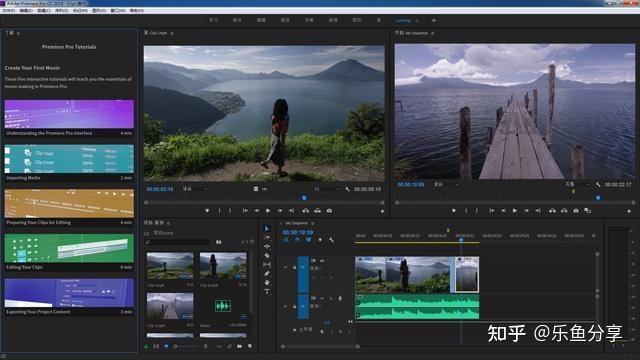
Task: Play the clip in Source monitor
Action: (268, 211)
